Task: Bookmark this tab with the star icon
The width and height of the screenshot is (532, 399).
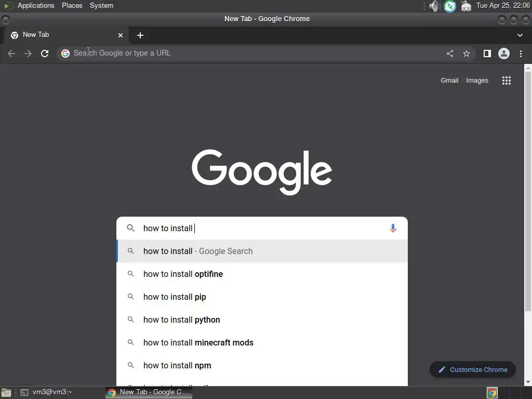Action: (467, 54)
